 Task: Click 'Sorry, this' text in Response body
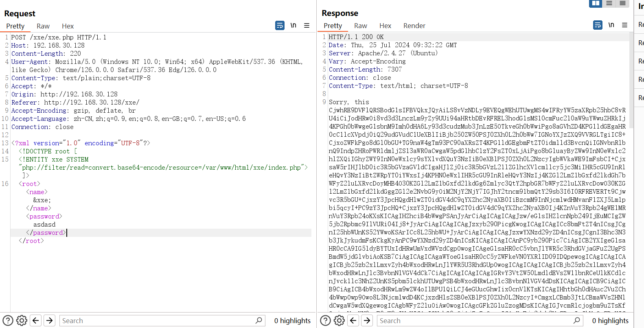[349, 102]
